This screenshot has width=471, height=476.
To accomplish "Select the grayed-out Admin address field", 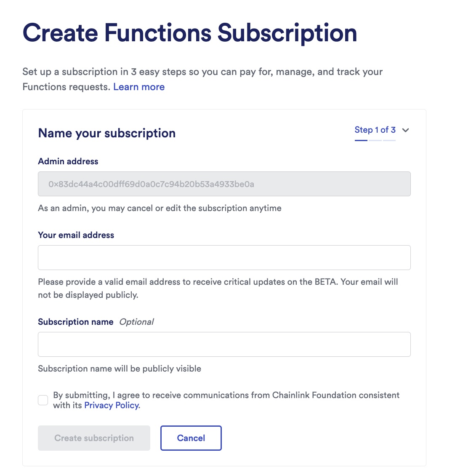I will click(224, 184).
